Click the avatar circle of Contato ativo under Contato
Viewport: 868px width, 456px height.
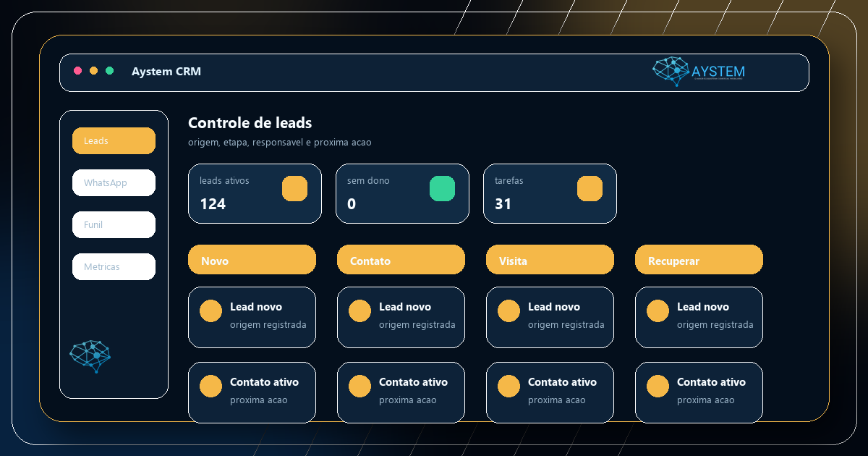359,386
